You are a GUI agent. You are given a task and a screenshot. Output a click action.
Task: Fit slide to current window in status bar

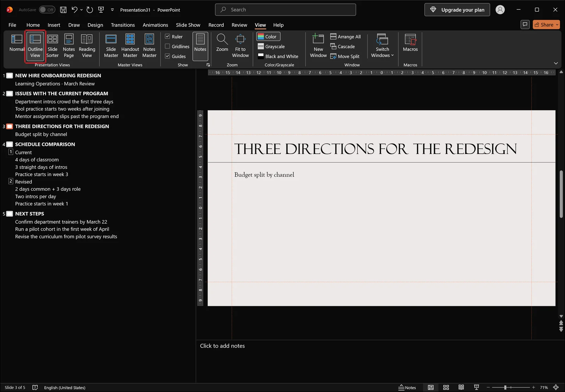tap(556, 387)
